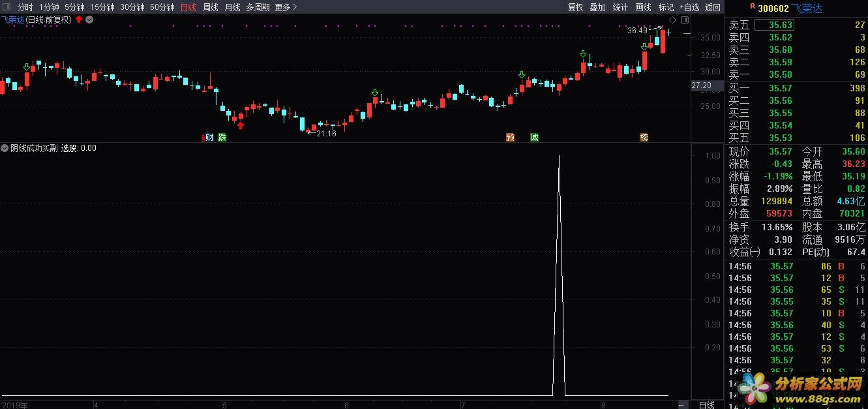The image size is (868, 409).
Task: Open the 多周期 multi-period view
Action: 258,7
